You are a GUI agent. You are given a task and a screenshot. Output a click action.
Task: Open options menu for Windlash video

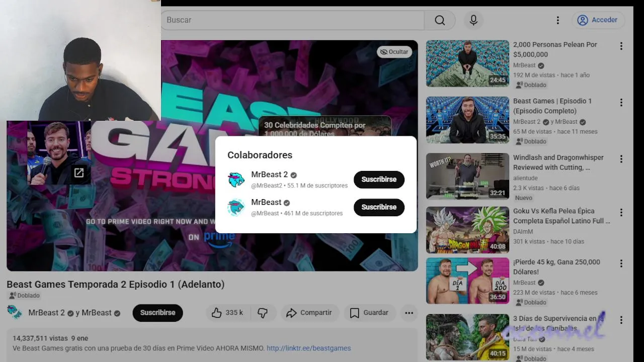621,158
